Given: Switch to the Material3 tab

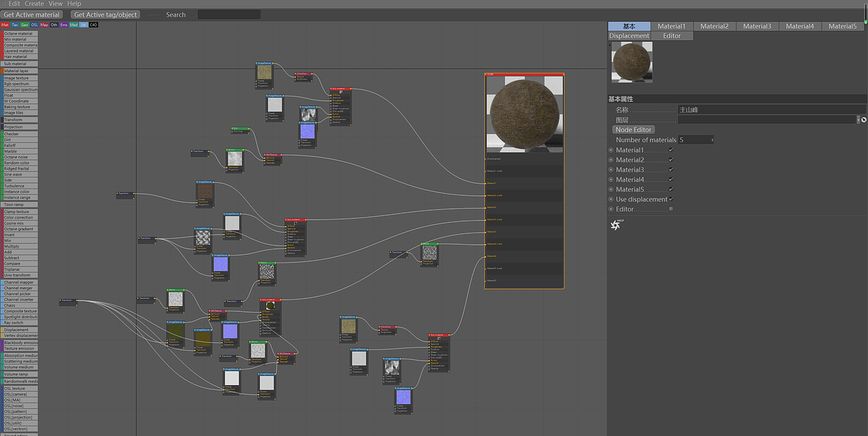Looking at the screenshot, I should pos(757,26).
